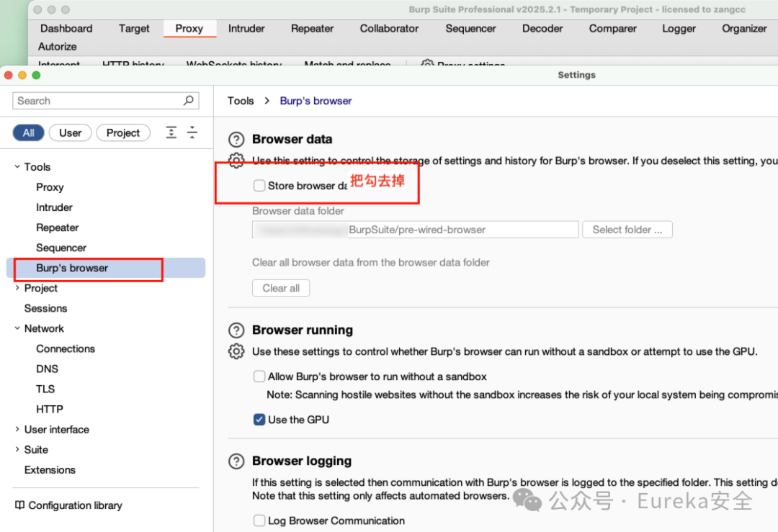Image resolution: width=778 pixels, height=532 pixels.
Task: Select TLS under Network
Action: (45, 389)
